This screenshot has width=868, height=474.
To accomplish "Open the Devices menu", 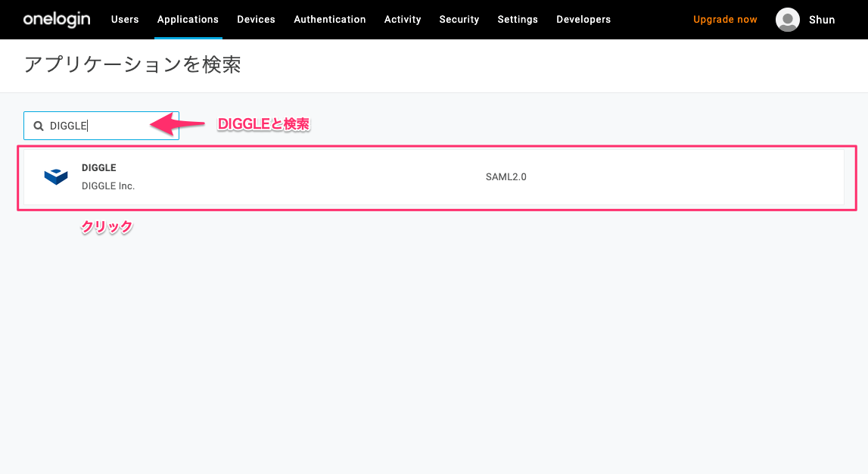I will pos(256,20).
